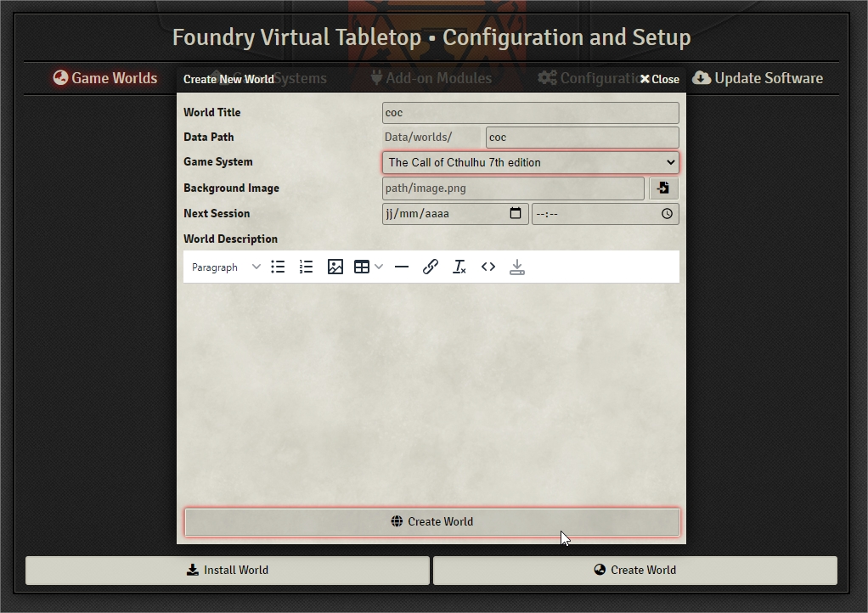Click the Game Worlds globe icon
This screenshot has height=613, width=868.
pos(60,78)
